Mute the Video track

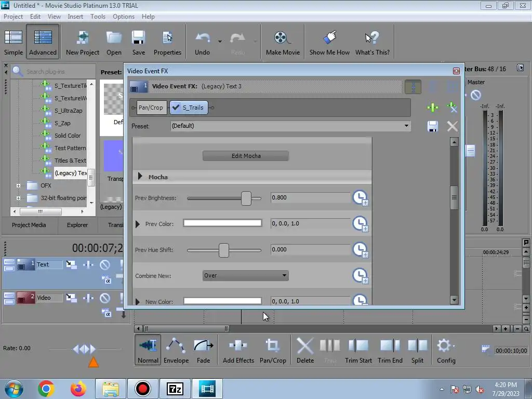[x=105, y=298]
